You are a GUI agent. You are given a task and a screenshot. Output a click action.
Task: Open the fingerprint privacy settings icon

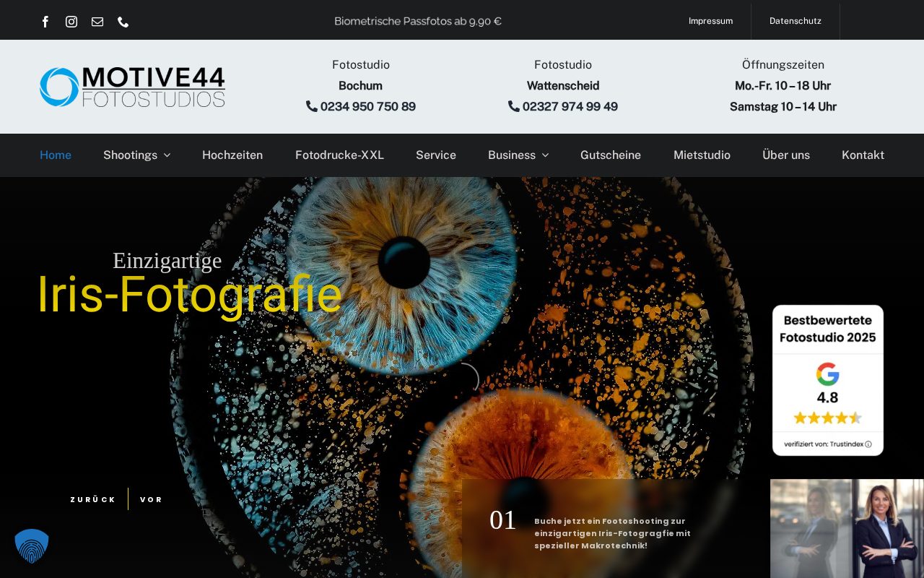pos(32,545)
